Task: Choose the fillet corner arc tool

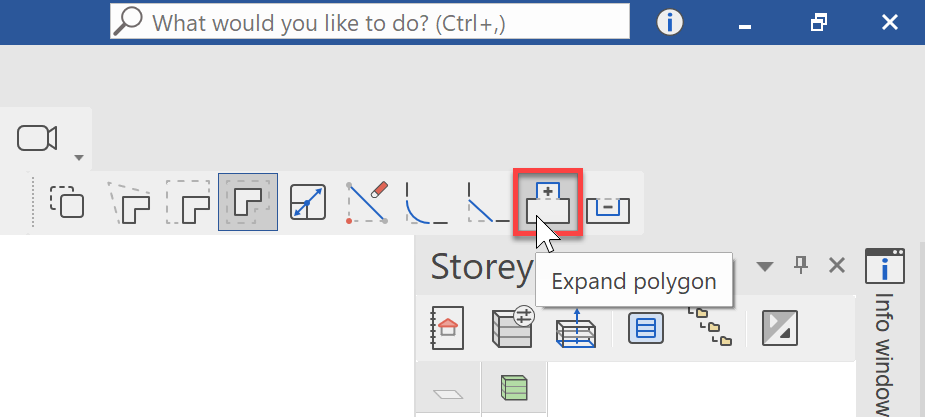Action: pos(427,203)
